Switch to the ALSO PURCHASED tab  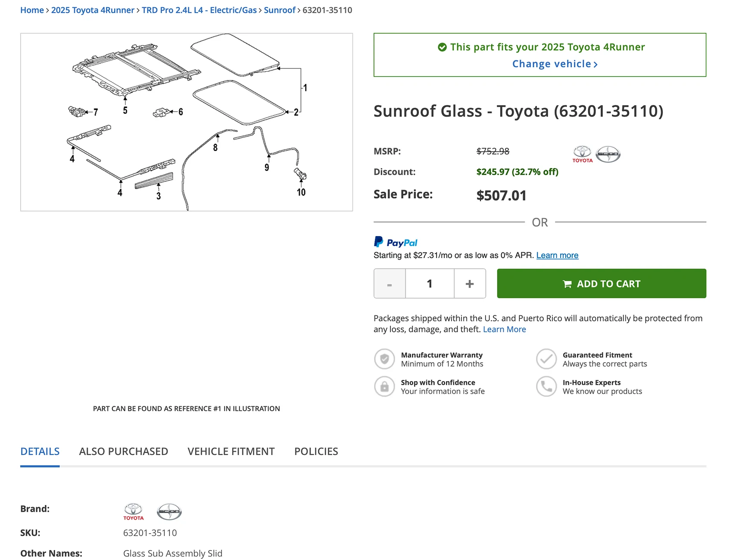tap(123, 451)
